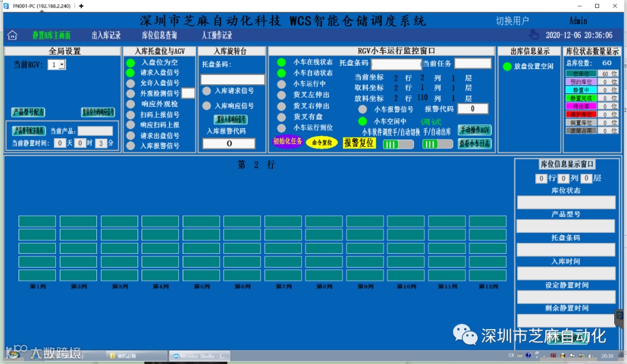Click 货叉有盘 gray lamp

[x=282, y=117]
